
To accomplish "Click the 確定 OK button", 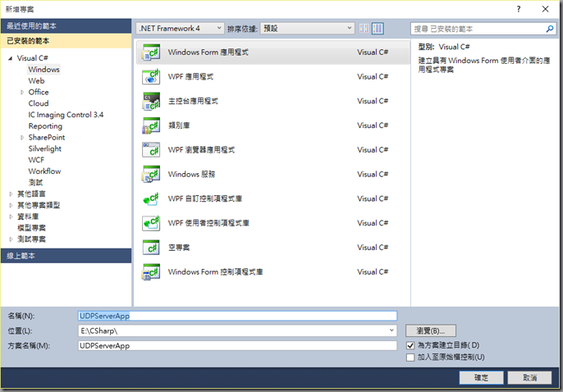I will [481, 378].
